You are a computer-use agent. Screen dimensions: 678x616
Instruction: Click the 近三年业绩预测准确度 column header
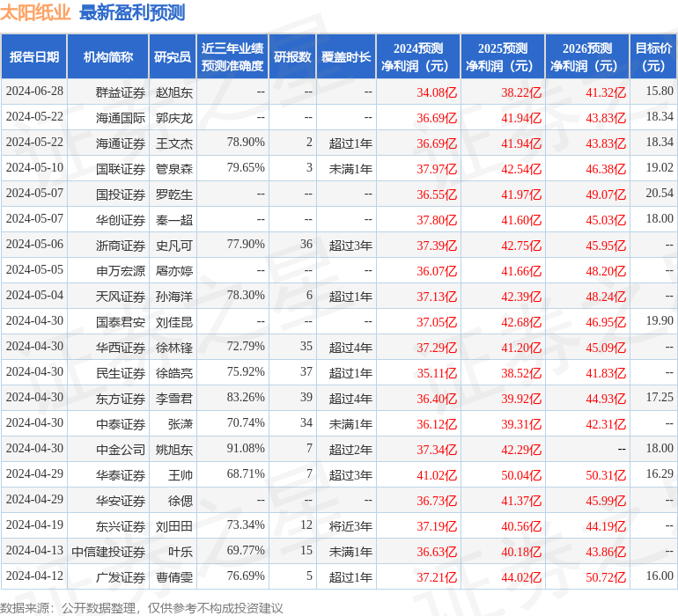click(232, 57)
